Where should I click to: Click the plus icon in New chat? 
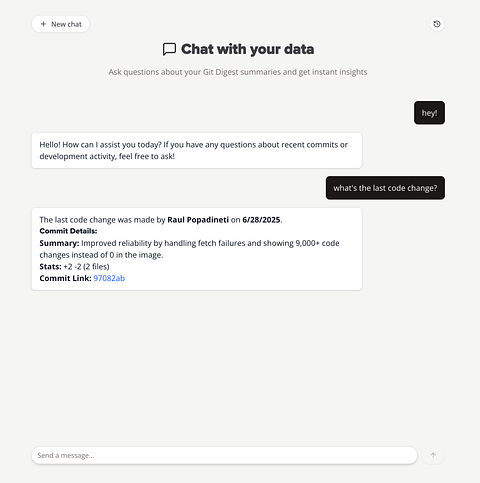[x=43, y=24]
